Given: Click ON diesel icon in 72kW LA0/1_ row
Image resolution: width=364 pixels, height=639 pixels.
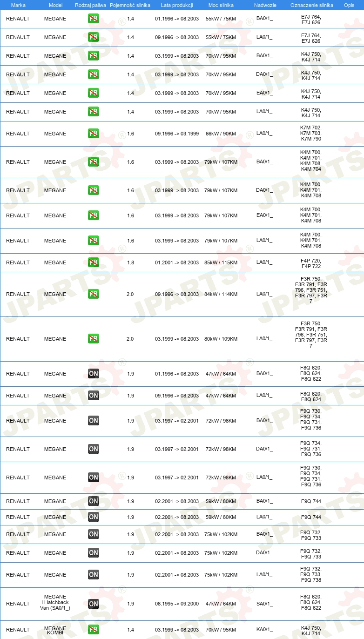Looking at the screenshot, I should [94, 478].
